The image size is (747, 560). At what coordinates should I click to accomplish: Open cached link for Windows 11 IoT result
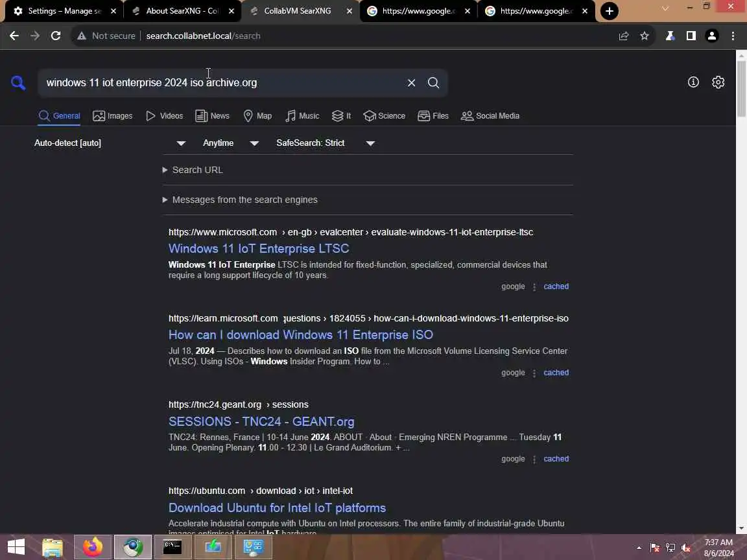coord(556,286)
